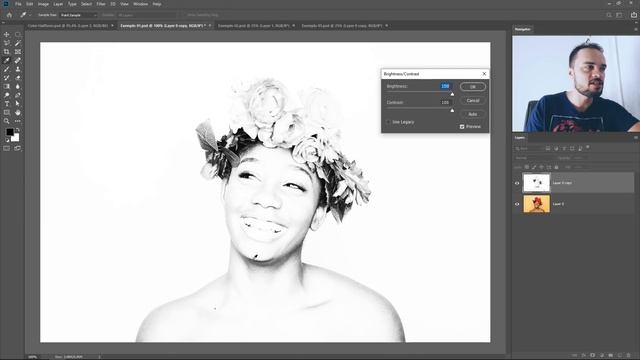640x360 pixels.
Task: Toggle layer filtering switch in Layers panel
Action: tap(588, 147)
